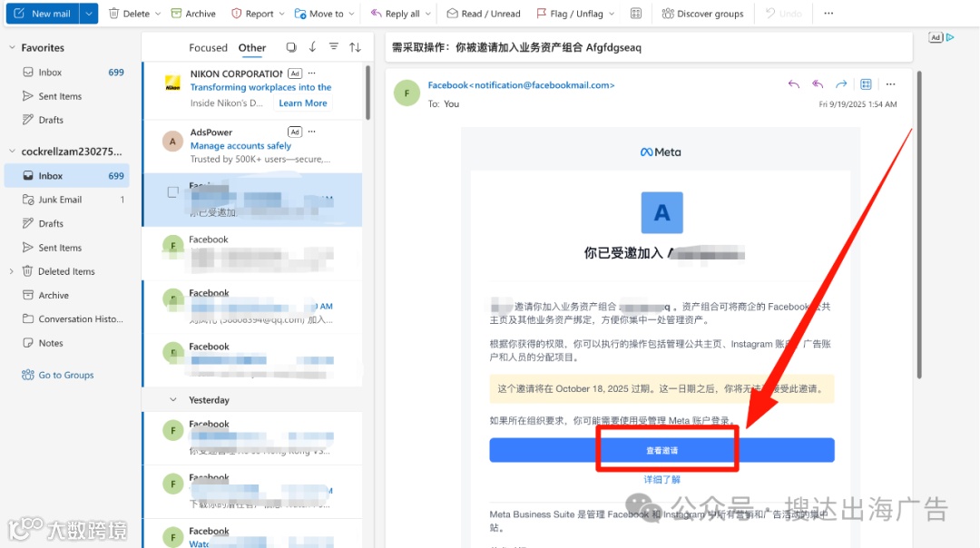Click the Report shield icon
This screenshot has width=980, height=548.
(x=236, y=13)
